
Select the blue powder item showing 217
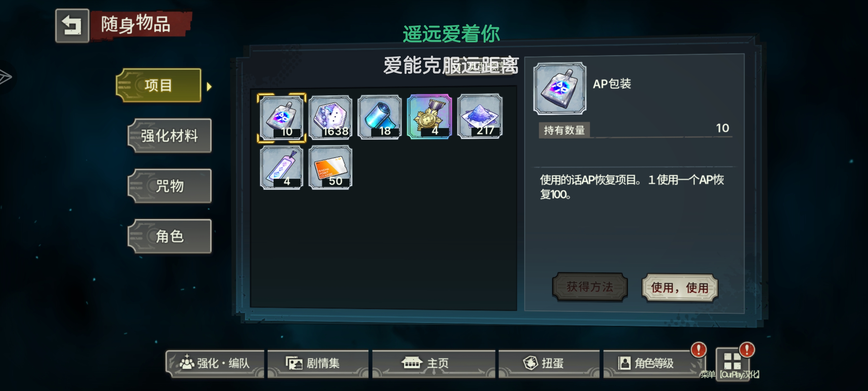[480, 116]
